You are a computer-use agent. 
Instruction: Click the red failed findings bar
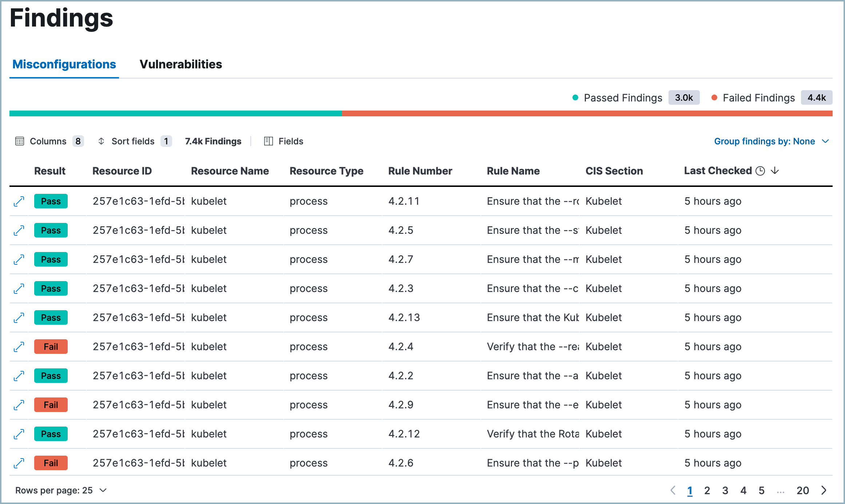click(x=587, y=113)
